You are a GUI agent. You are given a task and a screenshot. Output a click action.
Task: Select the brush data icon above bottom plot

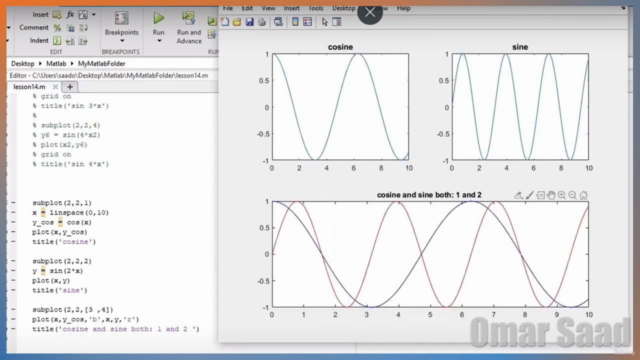click(529, 195)
